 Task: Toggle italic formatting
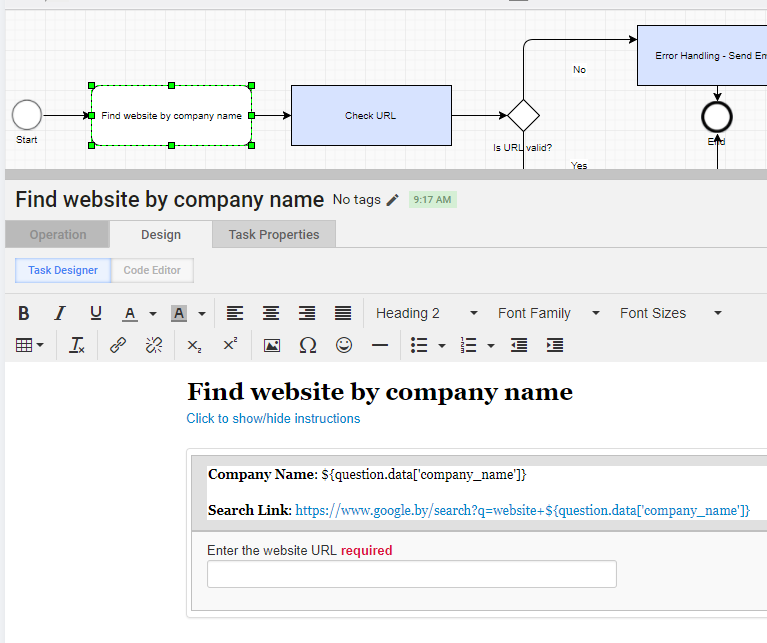pos(60,313)
